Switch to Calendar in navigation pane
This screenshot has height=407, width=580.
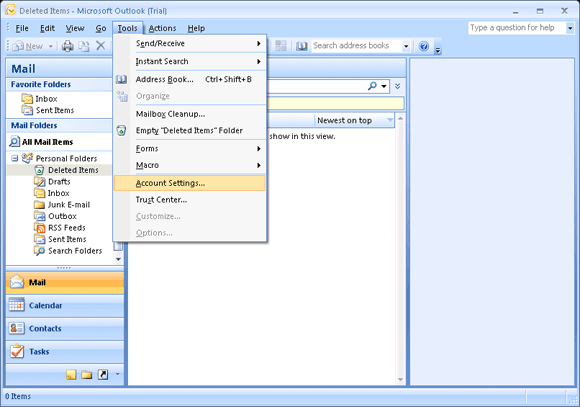tap(65, 305)
